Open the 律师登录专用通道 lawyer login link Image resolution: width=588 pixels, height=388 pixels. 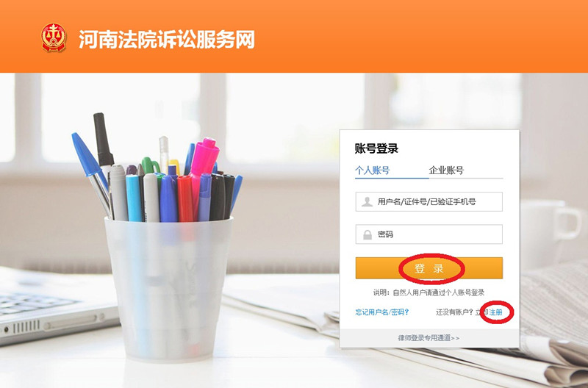point(425,338)
